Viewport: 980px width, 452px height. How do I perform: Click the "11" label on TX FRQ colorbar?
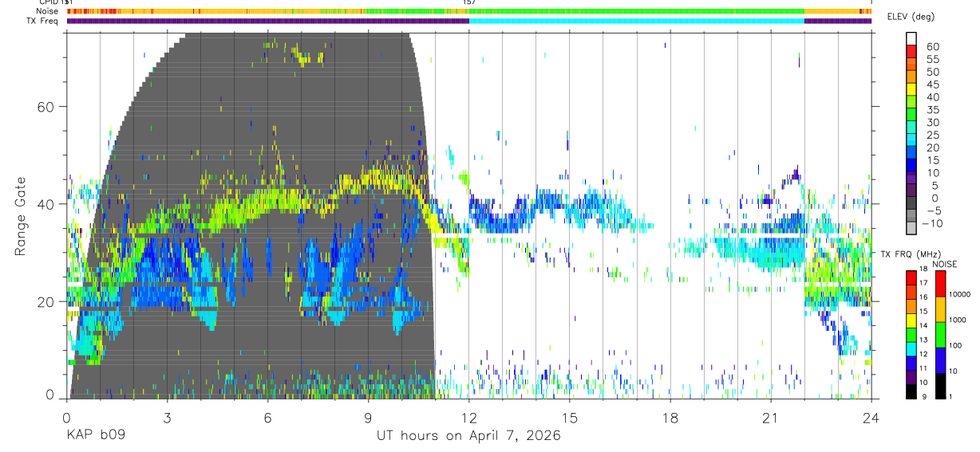923,370
